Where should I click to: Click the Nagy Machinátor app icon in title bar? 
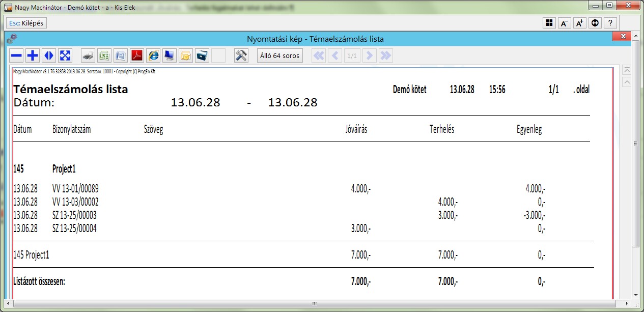point(8,8)
